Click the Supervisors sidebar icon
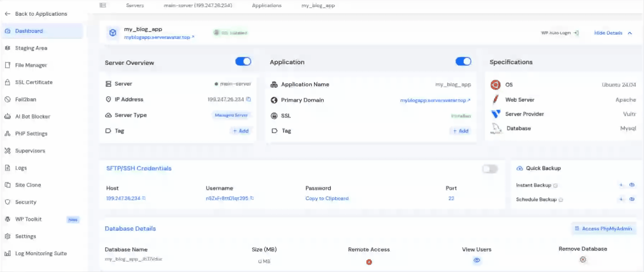This screenshot has height=272, width=644. coord(7,151)
